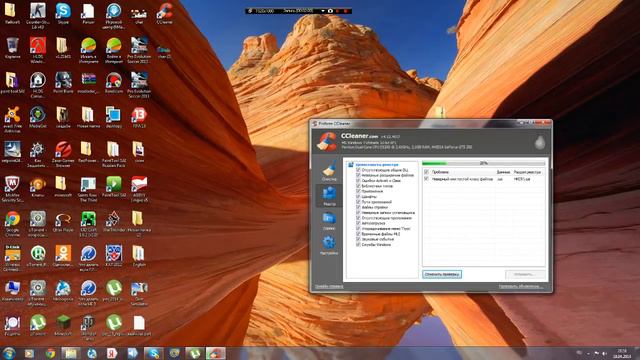Toggle Библиотеки типов checkbox
640x360 pixels.
pyautogui.click(x=358, y=186)
